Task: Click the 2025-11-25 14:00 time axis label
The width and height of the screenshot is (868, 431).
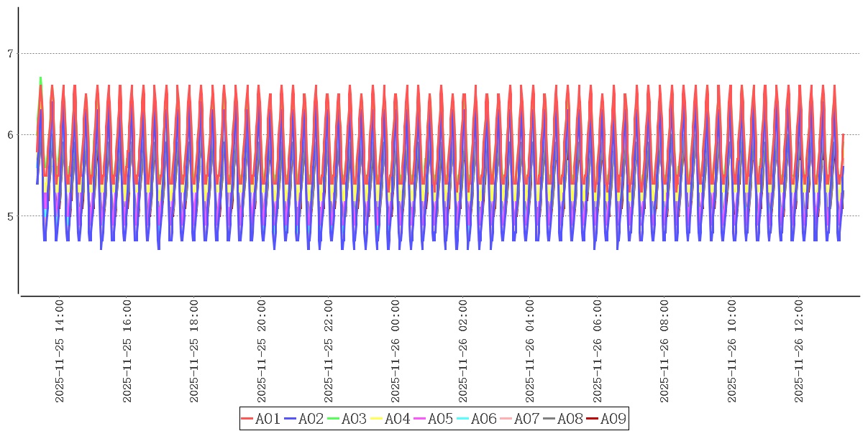Action: coord(60,351)
